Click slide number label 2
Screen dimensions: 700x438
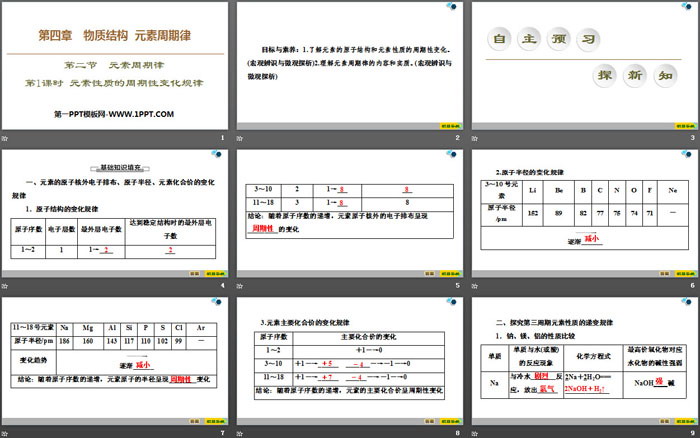(458, 138)
